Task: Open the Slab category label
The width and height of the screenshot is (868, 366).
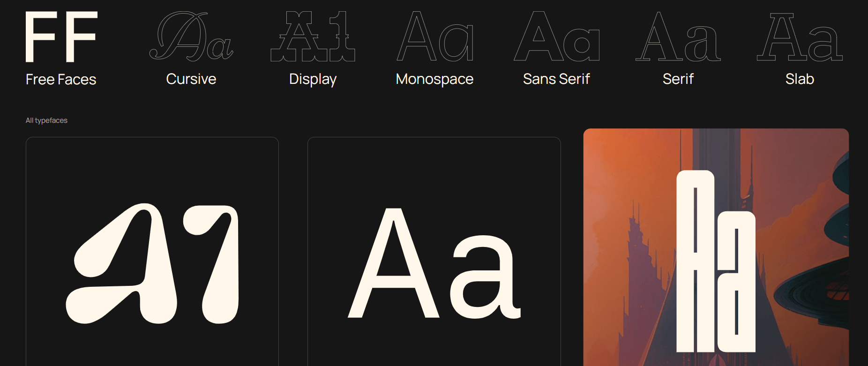Action: coord(800,79)
